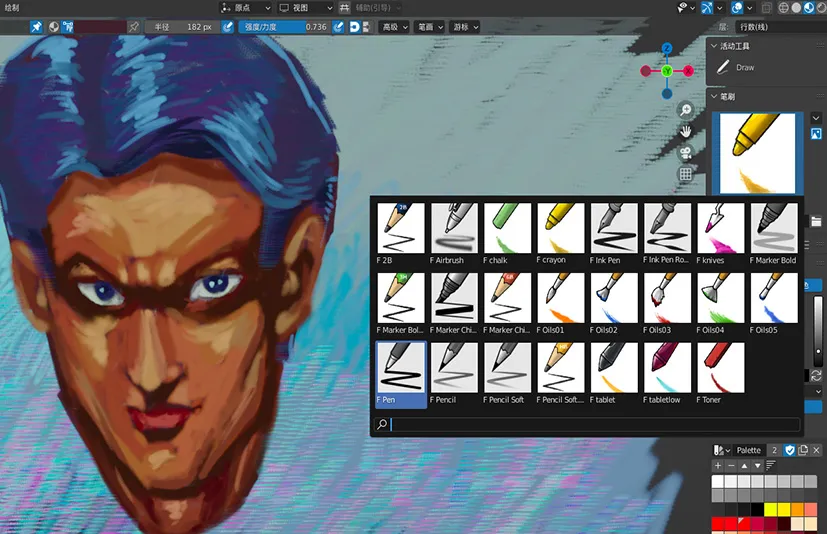Select the F tabletlow brush

tap(667, 373)
